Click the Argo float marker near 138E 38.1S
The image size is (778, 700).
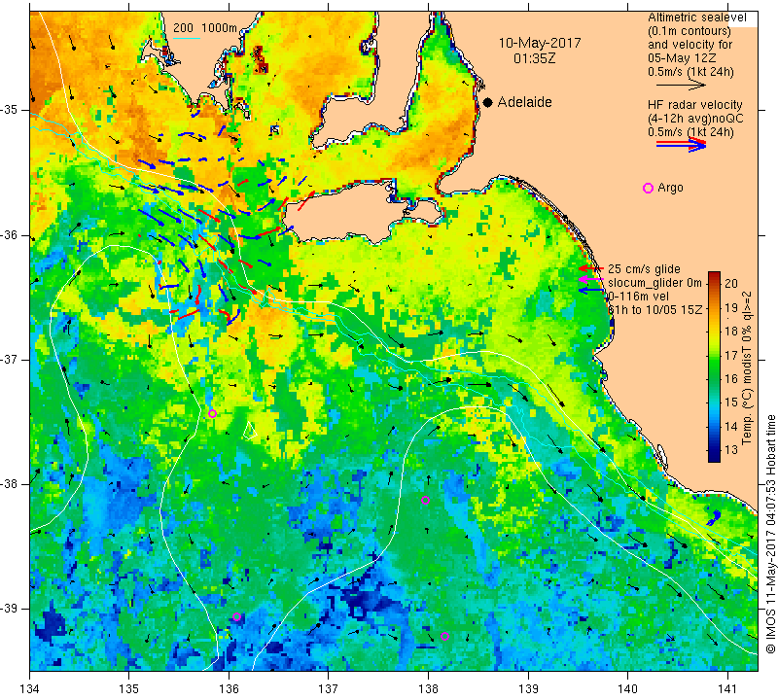[x=425, y=500]
